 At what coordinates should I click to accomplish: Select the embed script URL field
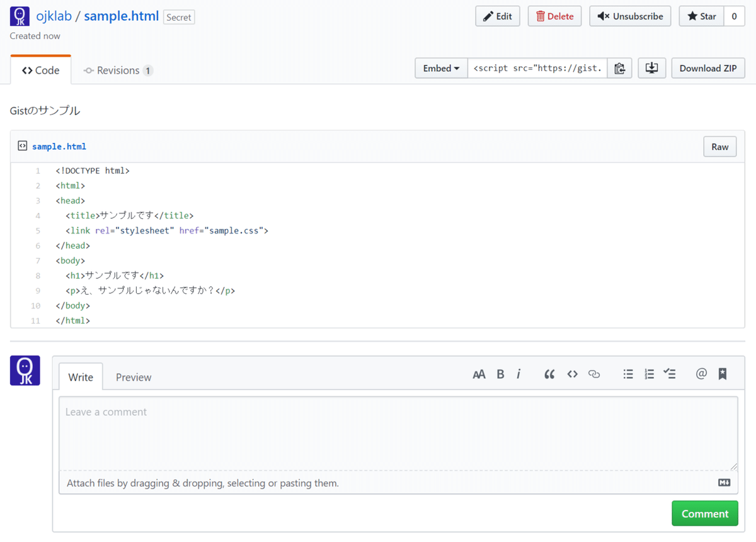click(x=537, y=68)
